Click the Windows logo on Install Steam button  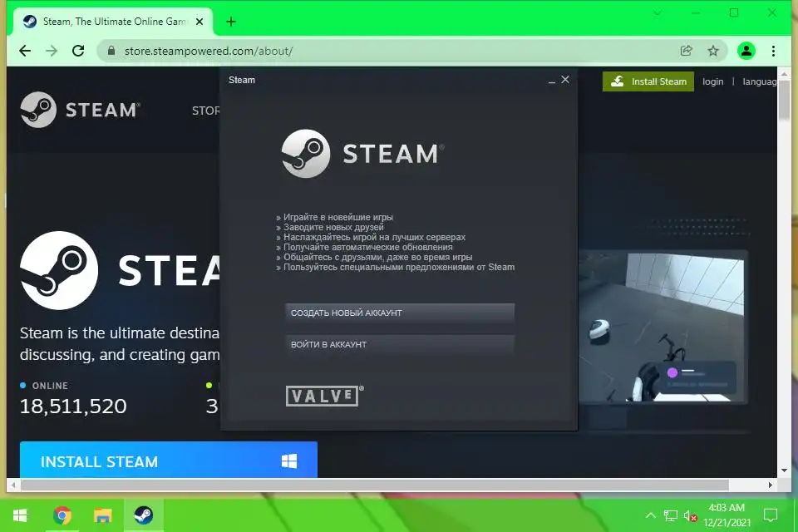click(289, 461)
